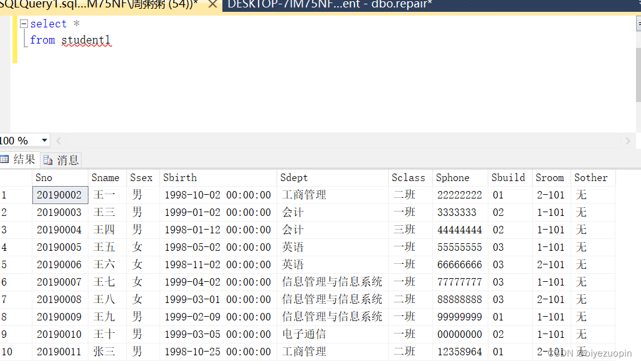Select cell 20190005
The image size is (641, 364).
coord(60,247)
